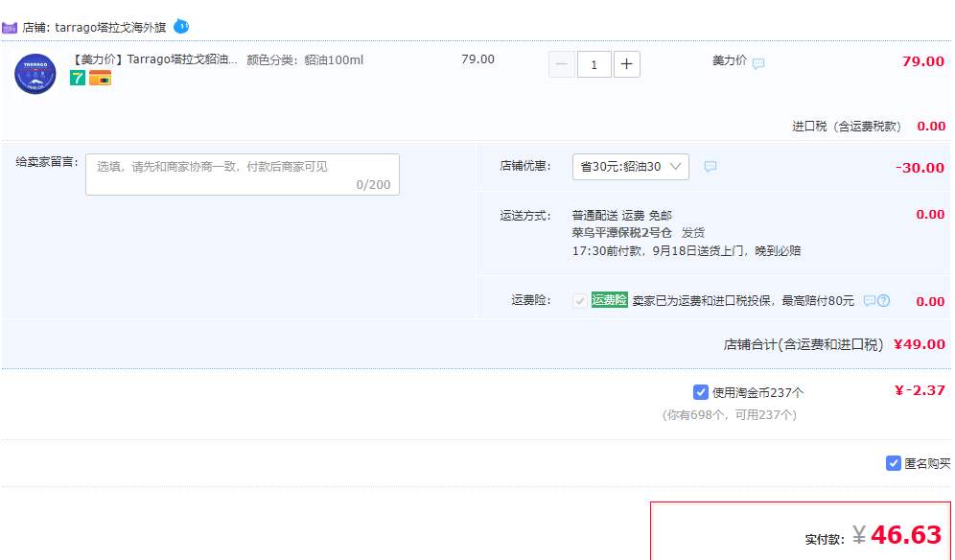Click the question mark help icon for 运费险
The height and width of the screenshot is (560, 955).
pyautogui.click(x=884, y=300)
